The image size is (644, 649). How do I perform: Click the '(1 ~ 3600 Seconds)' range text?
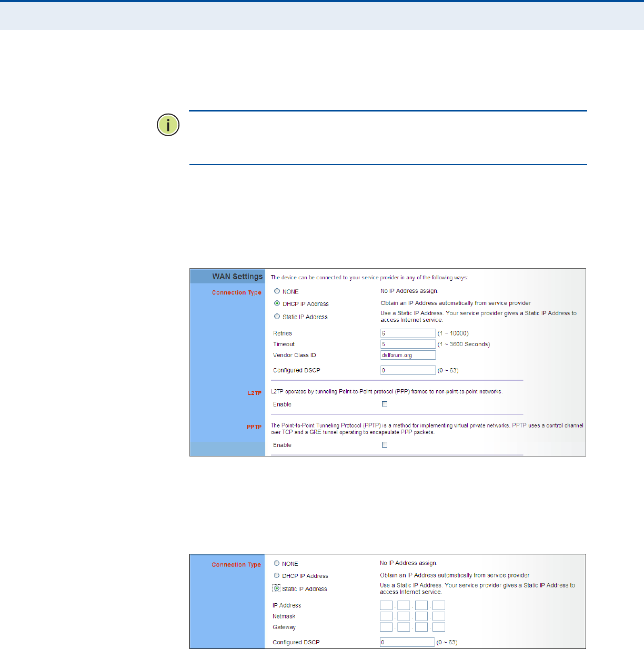(x=464, y=344)
